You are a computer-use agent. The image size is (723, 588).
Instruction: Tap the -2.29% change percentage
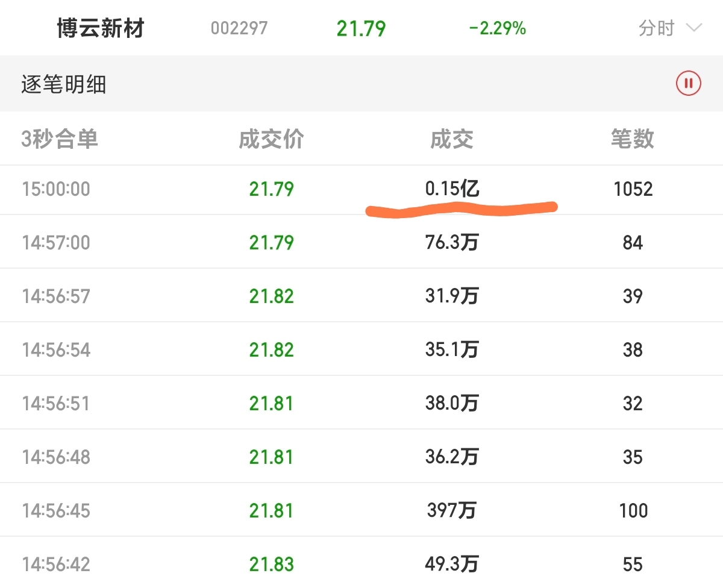click(497, 28)
